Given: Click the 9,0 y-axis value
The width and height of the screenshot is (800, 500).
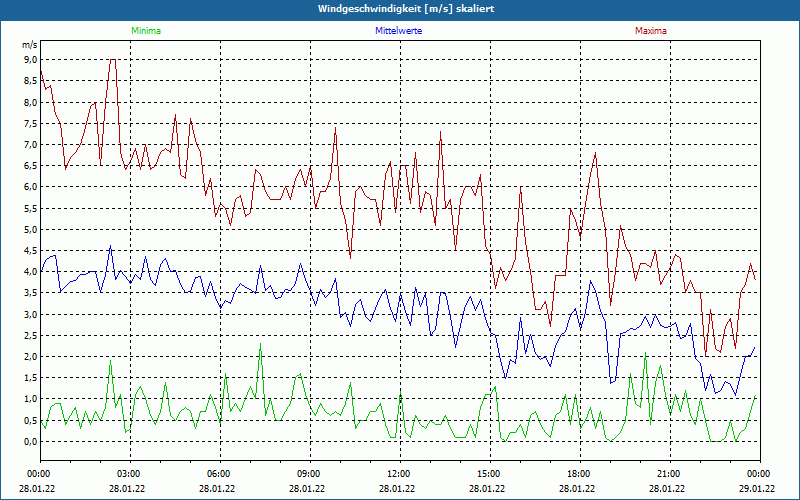Looking at the screenshot, I should [31, 60].
